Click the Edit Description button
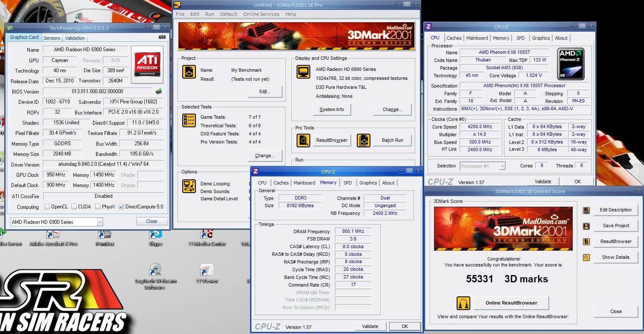The height and width of the screenshot is (334, 644). [x=616, y=210]
